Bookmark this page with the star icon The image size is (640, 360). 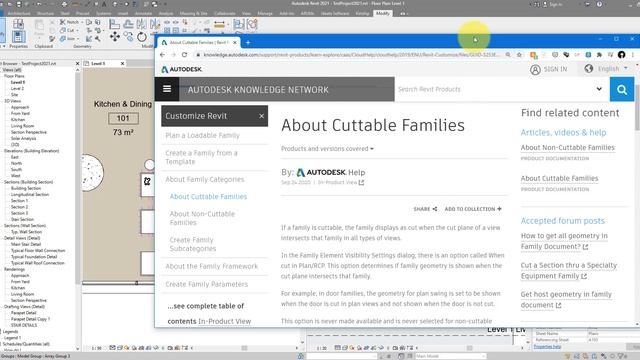pyautogui.click(x=519, y=55)
